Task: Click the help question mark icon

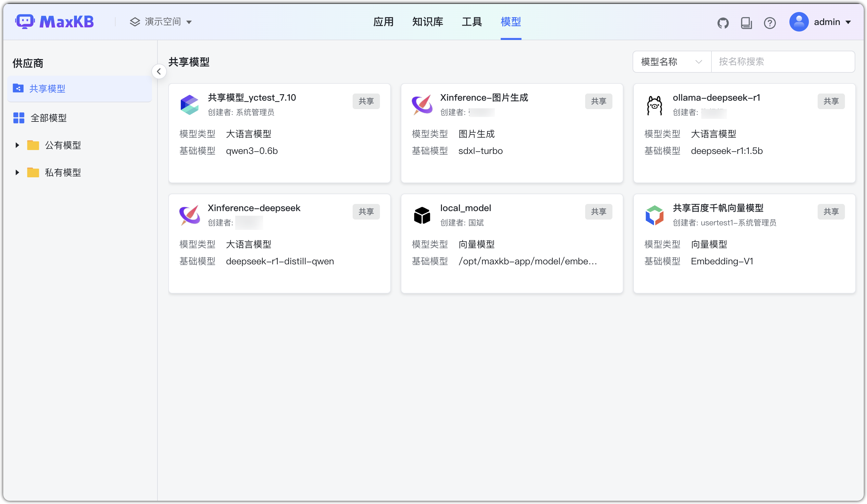Action: 770,23
